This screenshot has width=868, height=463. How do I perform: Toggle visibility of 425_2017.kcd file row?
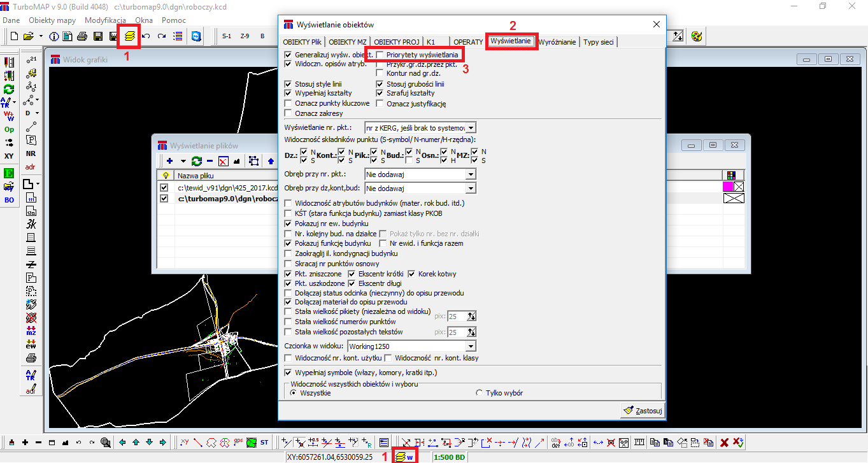click(x=165, y=188)
